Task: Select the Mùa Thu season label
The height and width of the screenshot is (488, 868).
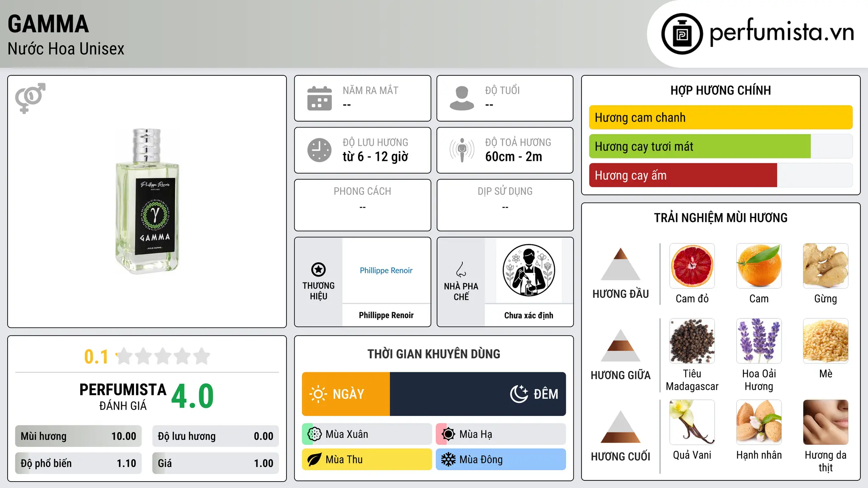Action: click(344, 460)
